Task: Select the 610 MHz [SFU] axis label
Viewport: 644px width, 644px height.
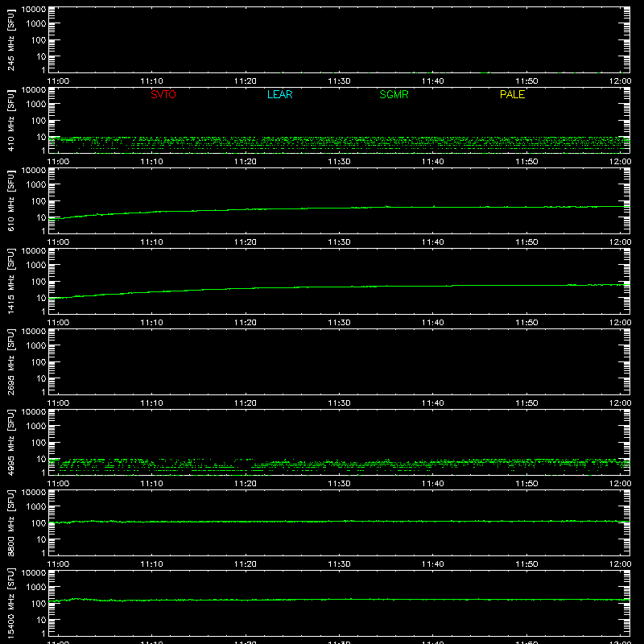Action: pyautogui.click(x=10, y=200)
